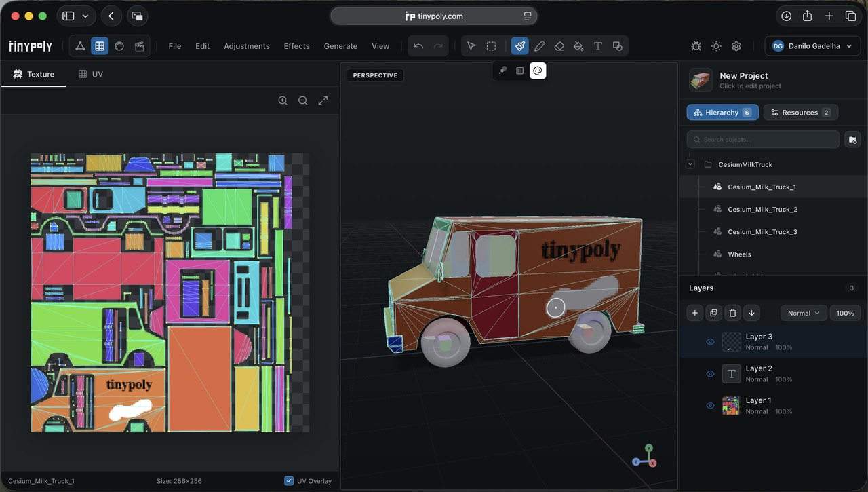
Task: Click the search objects field
Action: pos(763,139)
